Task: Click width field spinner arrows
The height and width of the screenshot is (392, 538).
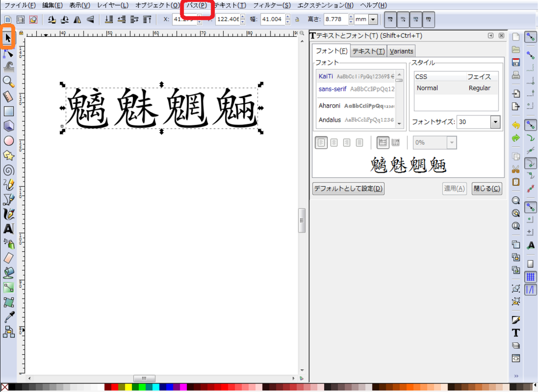Action: pos(287,19)
